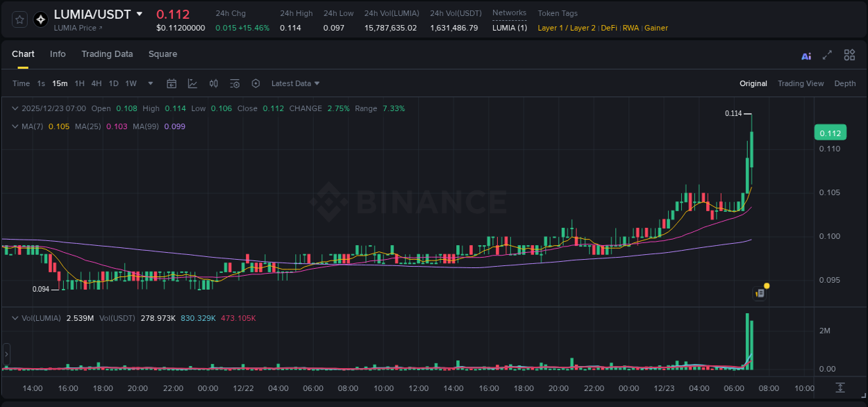Open the calendar go-to-date icon

(x=172, y=83)
